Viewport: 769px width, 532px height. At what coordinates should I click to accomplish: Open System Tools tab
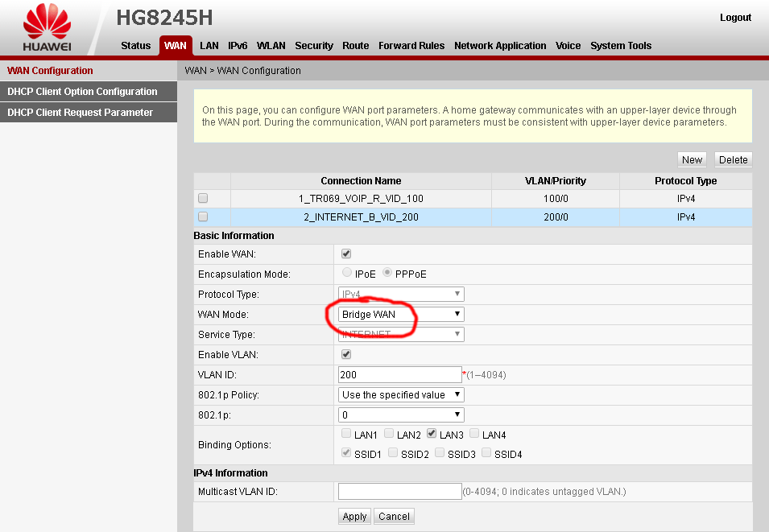[x=621, y=46]
